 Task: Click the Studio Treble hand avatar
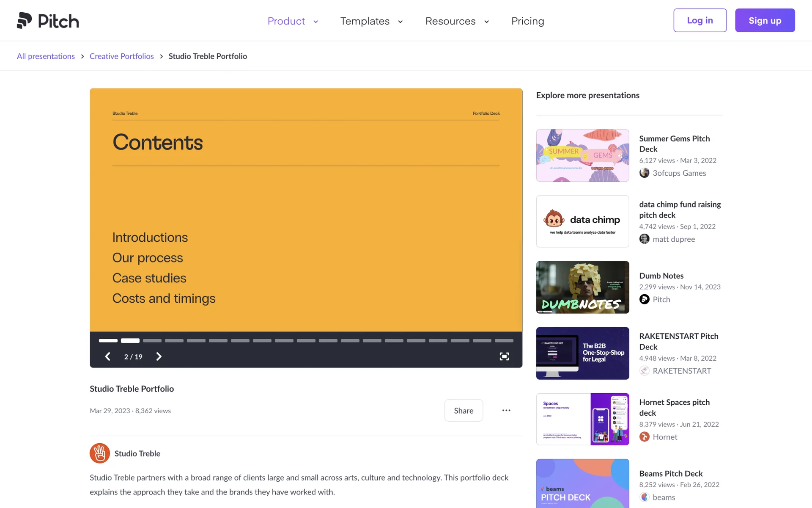[x=100, y=453]
